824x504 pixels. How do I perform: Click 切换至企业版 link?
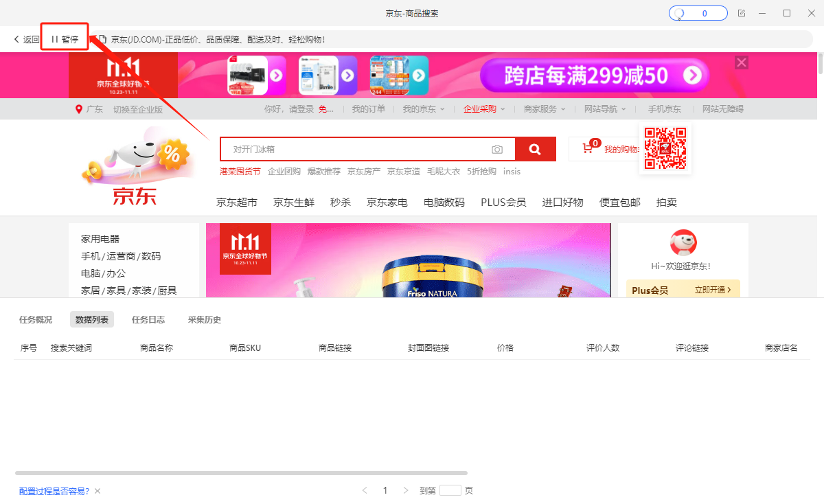[x=138, y=109]
